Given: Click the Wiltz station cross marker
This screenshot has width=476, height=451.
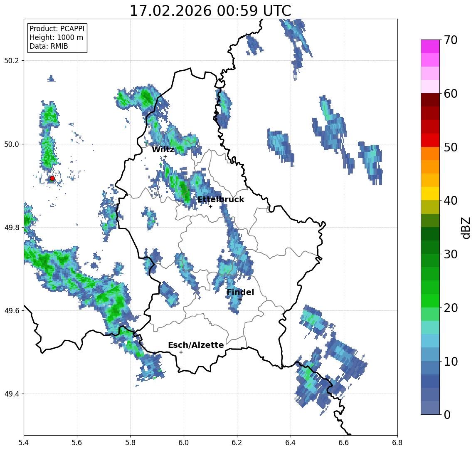Looking at the screenshot, I should 165,156.
